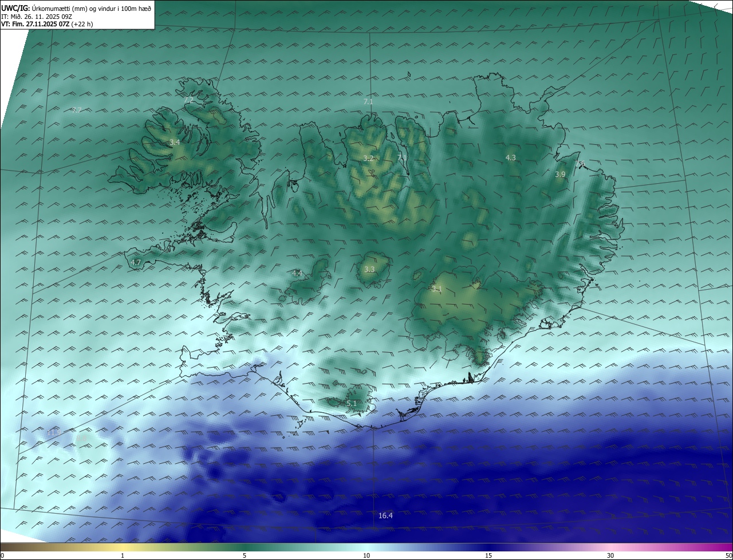Click the 30 label on the colour scale
This screenshot has height=560, width=733.
[610, 555]
